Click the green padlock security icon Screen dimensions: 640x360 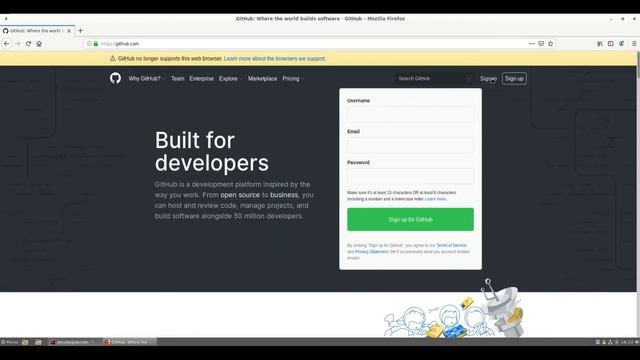96,44
